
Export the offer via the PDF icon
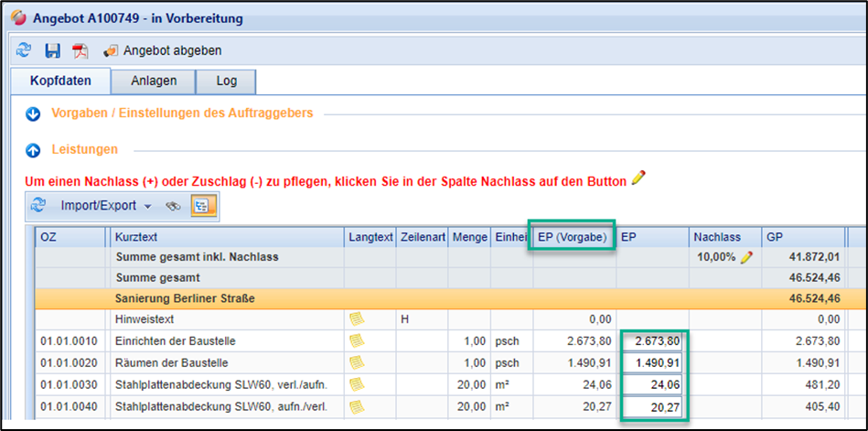point(80,51)
